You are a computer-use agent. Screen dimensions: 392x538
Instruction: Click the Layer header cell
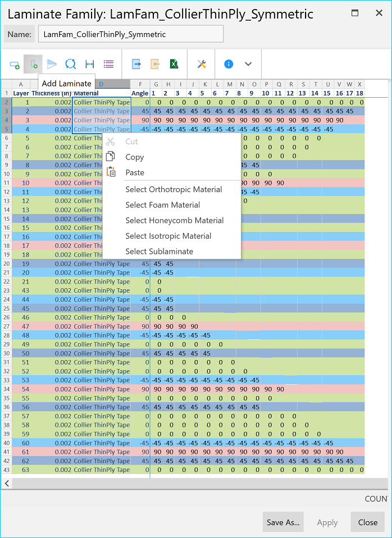(21, 93)
